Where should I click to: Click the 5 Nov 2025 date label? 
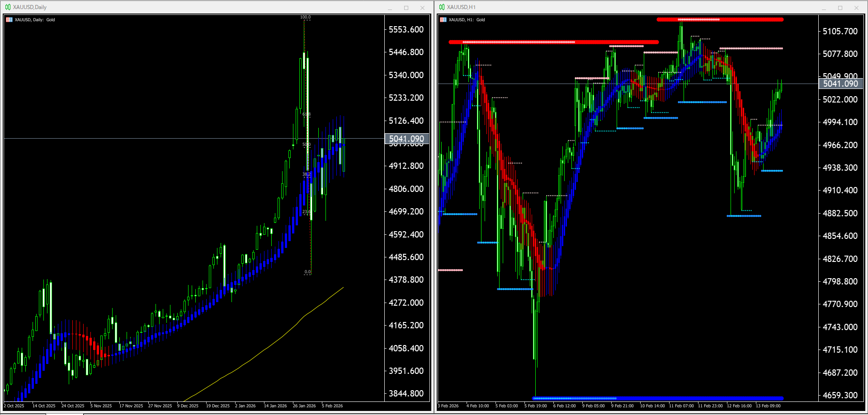(101, 406)
